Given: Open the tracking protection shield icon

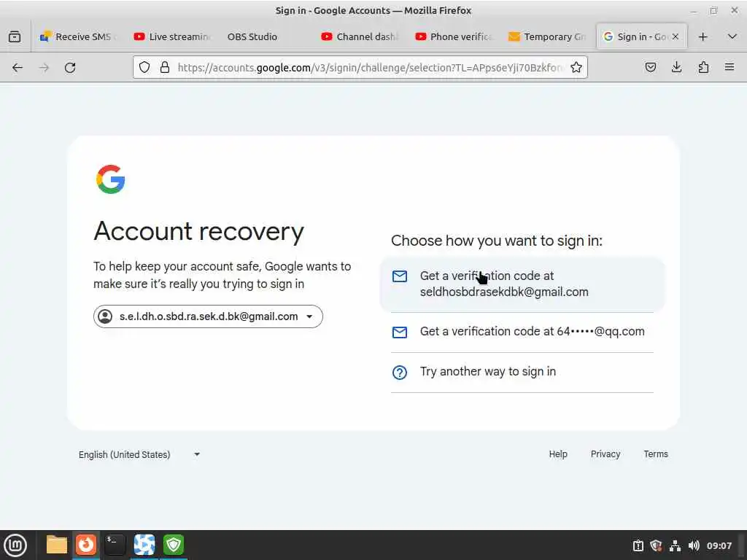Looking at the screenshot, I should (x=144, y=68).
